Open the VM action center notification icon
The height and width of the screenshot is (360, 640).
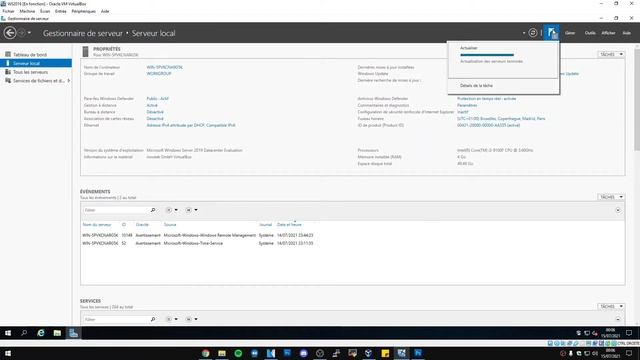(629, 333)
